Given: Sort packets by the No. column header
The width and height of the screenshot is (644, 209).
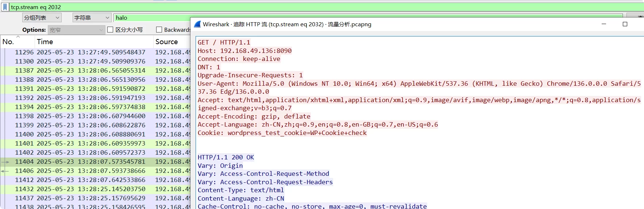Looking at the screenshot, I should pyautogui.click(x=8, y=42).
